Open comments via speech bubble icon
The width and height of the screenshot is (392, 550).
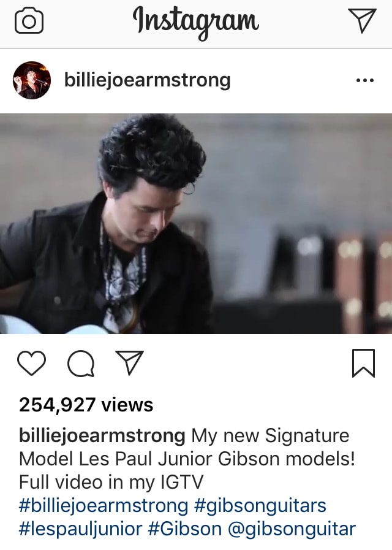[81, 364]
